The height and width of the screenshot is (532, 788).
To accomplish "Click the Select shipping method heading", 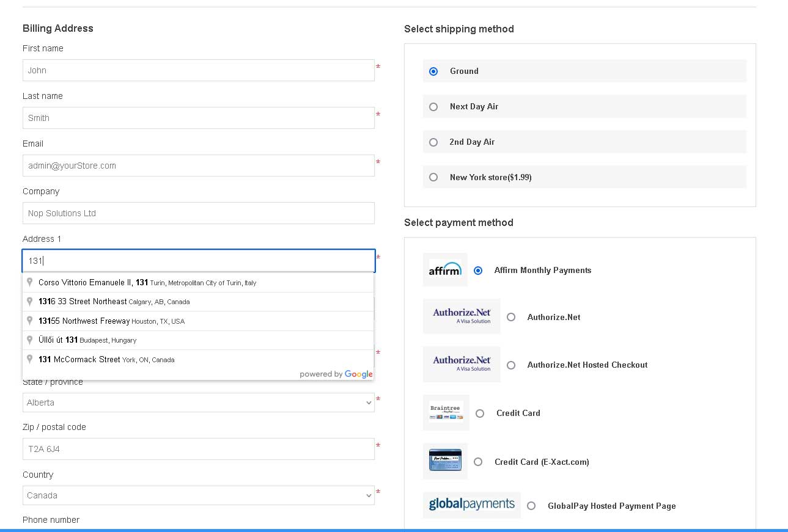I will tap(459, 29).
